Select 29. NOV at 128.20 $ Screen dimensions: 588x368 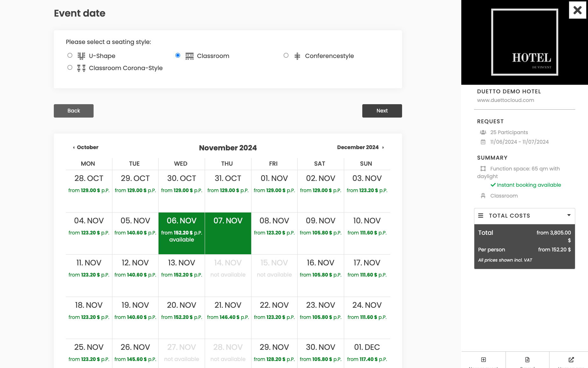(x=274, y=353)
